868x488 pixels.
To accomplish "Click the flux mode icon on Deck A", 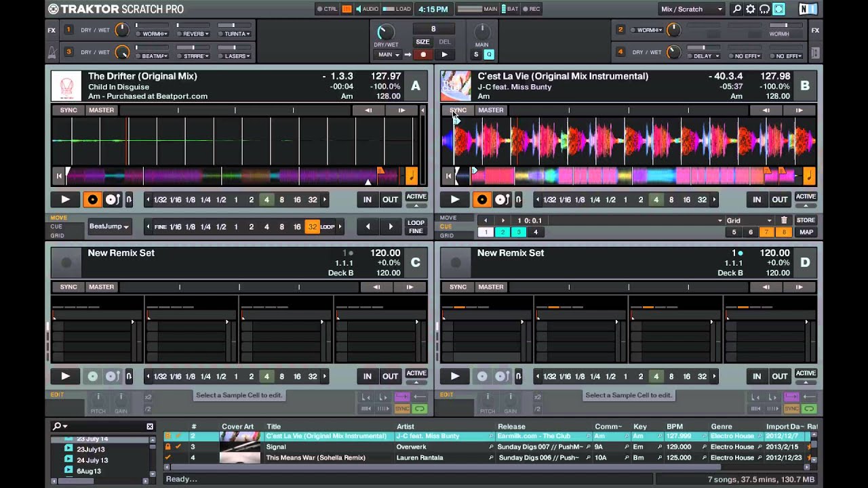I will point(129,199).
